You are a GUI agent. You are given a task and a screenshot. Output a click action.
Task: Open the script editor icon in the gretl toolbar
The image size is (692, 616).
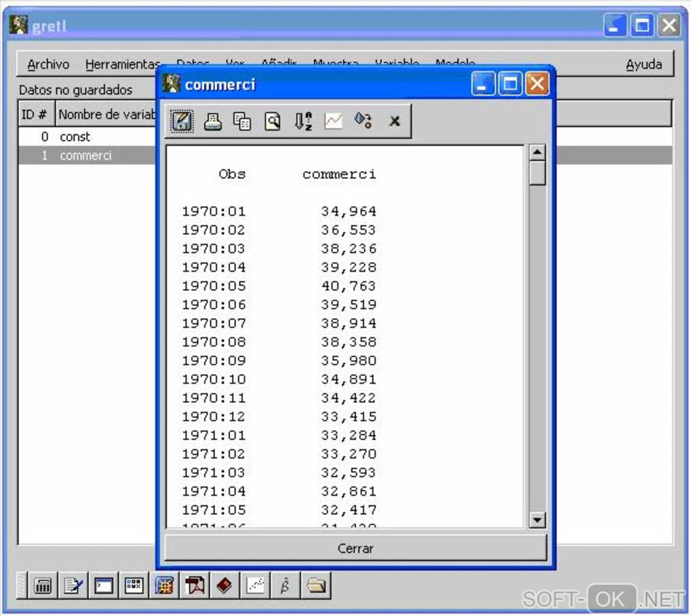tap(73, 586)
